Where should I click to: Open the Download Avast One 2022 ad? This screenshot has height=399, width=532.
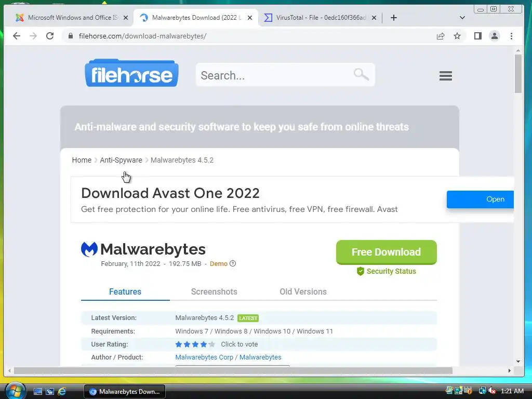pyautogui.click(x=170, y=193)
